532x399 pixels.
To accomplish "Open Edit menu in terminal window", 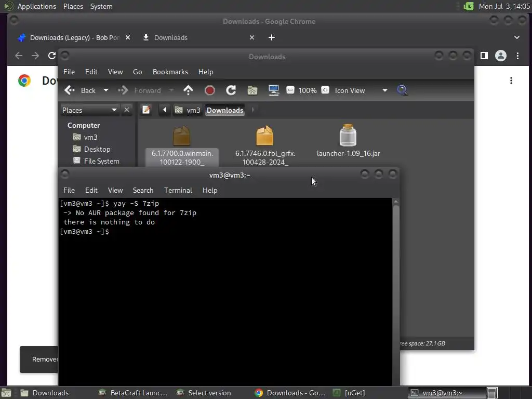I will click(91, 190).
